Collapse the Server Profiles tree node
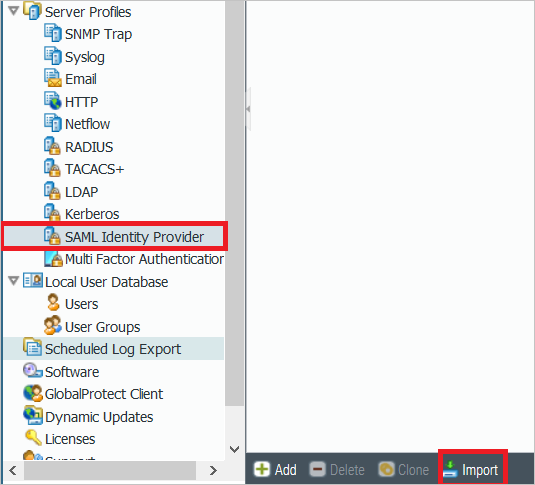Screen dimensions: 535x485 (x=13, y=11)
